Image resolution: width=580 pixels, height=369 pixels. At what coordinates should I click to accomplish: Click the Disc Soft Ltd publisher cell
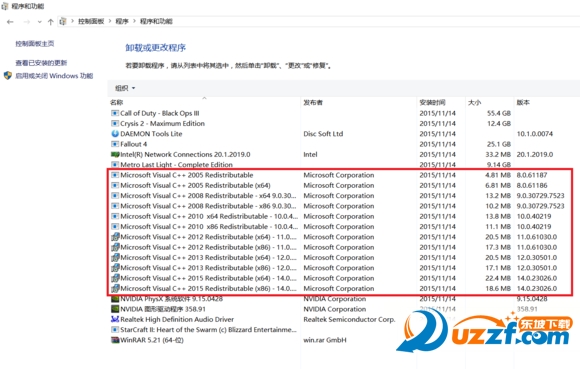click(323, 134)
